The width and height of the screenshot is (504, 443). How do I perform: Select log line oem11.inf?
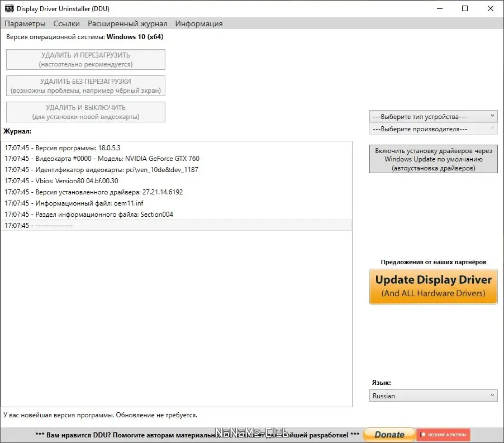(x=176, y=203)
